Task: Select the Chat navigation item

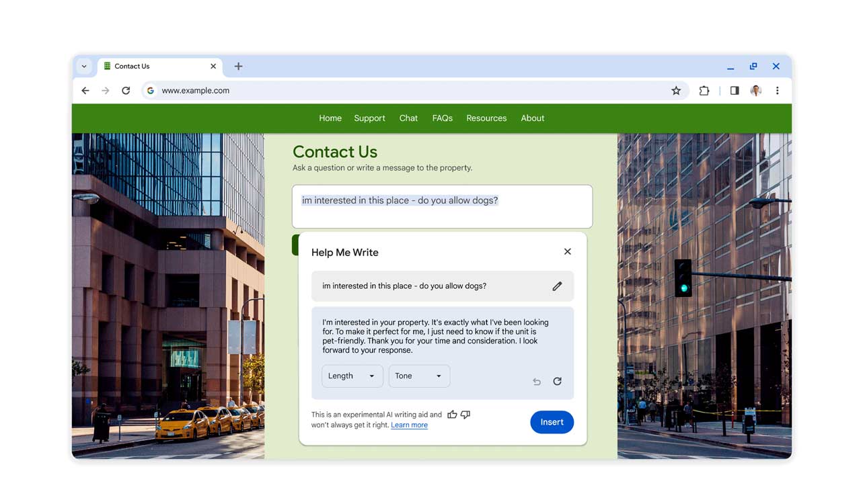Action: (408, 118)
